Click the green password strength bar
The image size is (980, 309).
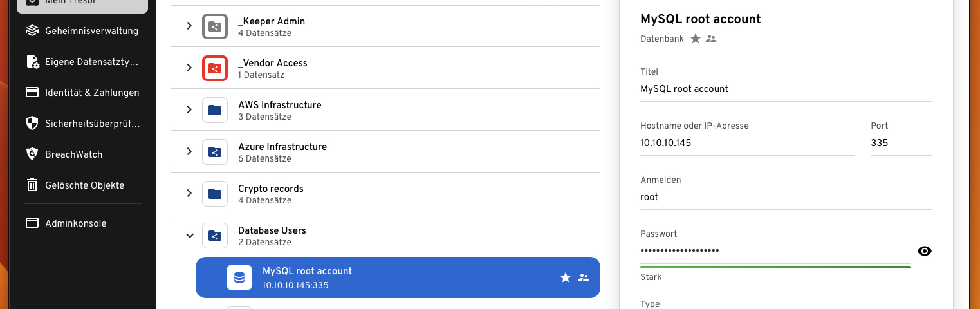775,267
